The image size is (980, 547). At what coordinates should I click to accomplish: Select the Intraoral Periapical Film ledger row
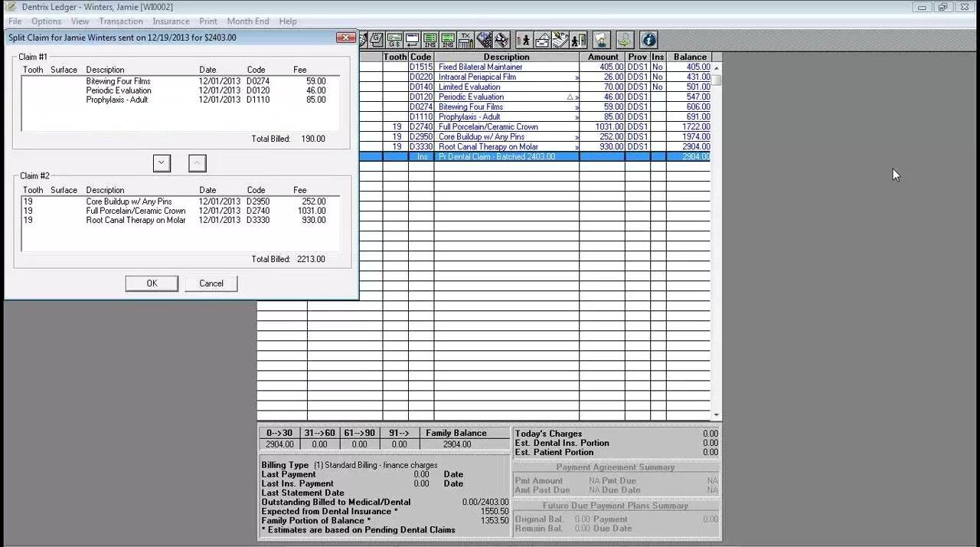click(x=534, y=77)
